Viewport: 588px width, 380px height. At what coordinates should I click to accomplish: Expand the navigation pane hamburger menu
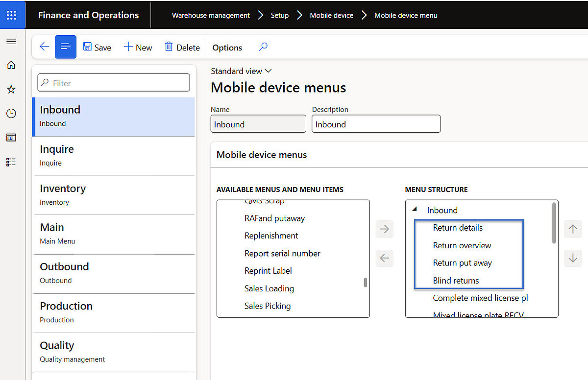11,41
